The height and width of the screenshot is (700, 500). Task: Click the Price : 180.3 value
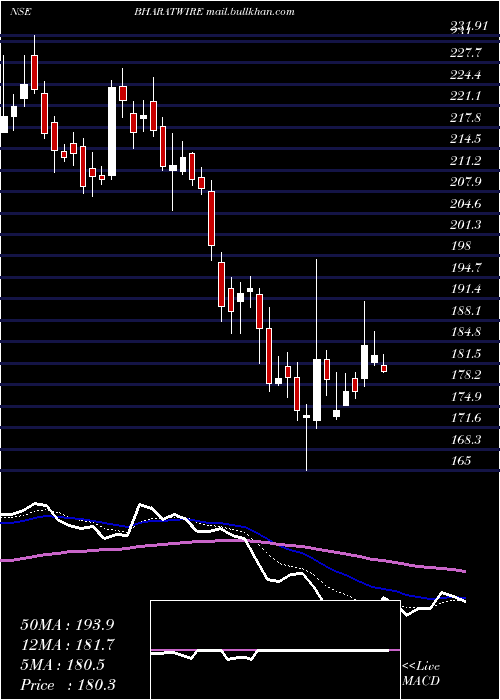tap(68, 685)
